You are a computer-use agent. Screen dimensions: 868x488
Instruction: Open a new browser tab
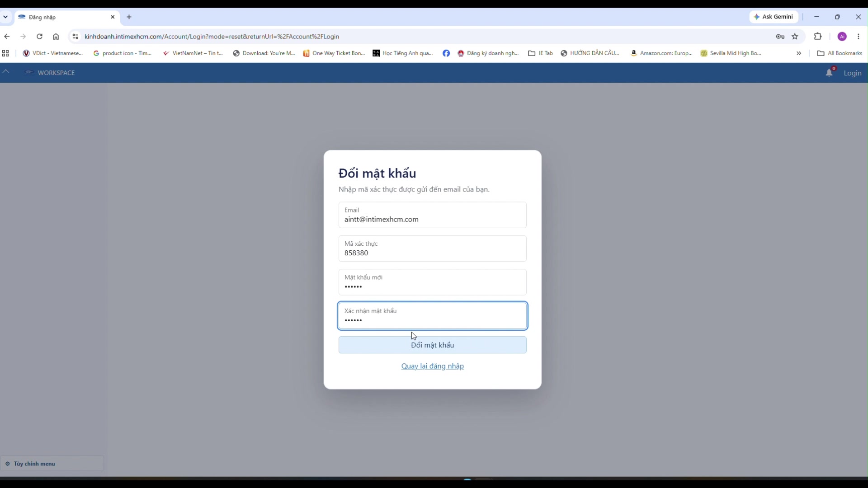(x=129, y=17)
